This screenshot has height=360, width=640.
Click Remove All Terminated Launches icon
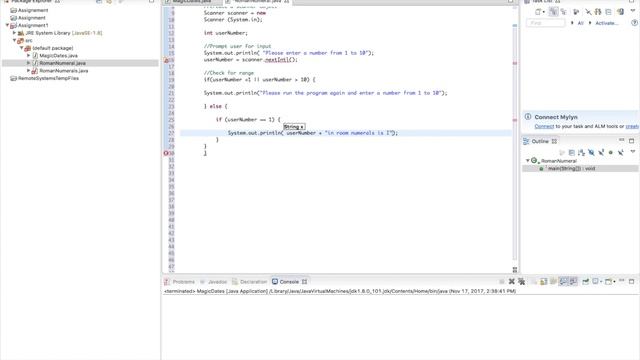tap(522, 282)
